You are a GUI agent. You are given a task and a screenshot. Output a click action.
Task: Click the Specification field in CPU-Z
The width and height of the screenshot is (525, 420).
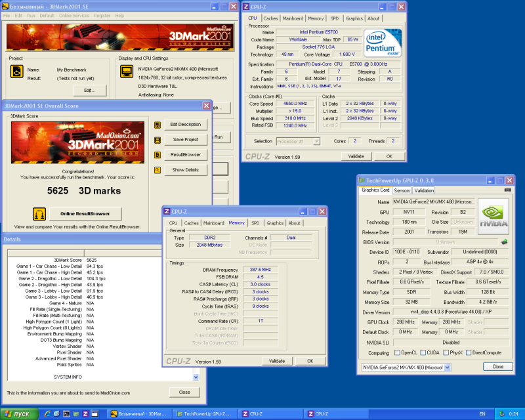pyautogui.click(x=338, y=64)
